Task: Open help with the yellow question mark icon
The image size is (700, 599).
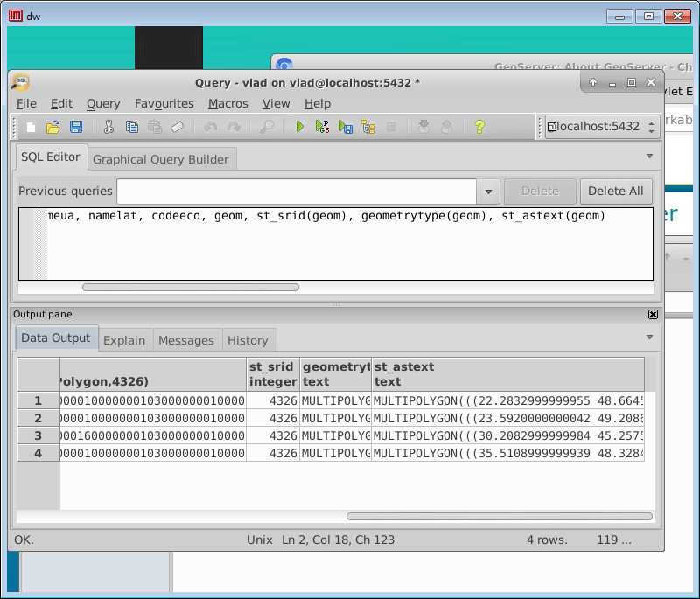Action: [479, 127]
